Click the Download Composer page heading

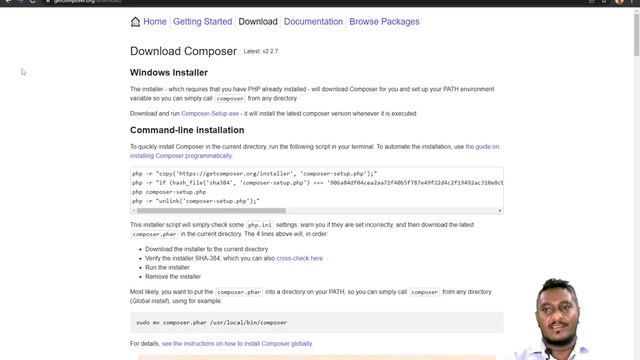pyautogui.click(x=183, y=51)
